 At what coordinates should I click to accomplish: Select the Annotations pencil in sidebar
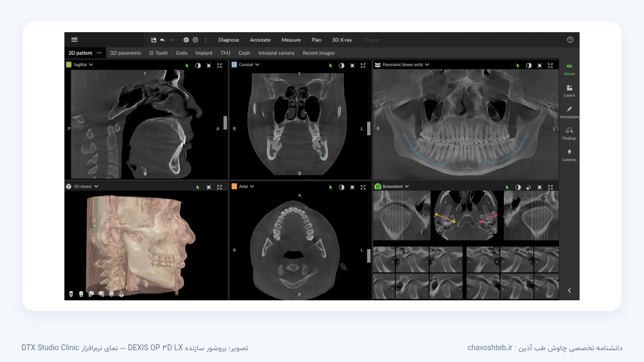(569, 112)
